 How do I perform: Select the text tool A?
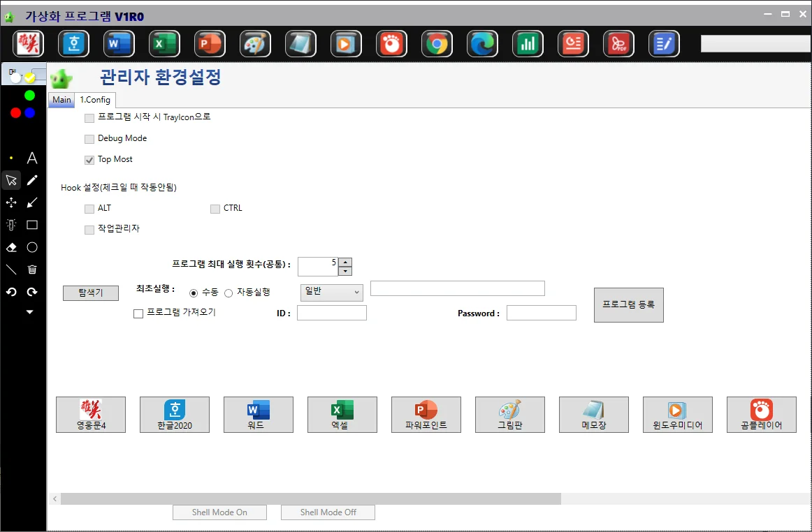click(32, 158)
